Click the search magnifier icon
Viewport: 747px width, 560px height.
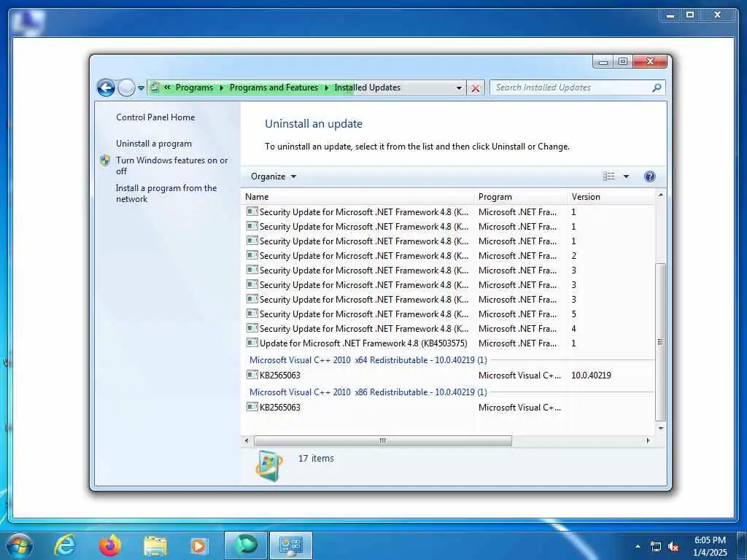pos(657,87)
